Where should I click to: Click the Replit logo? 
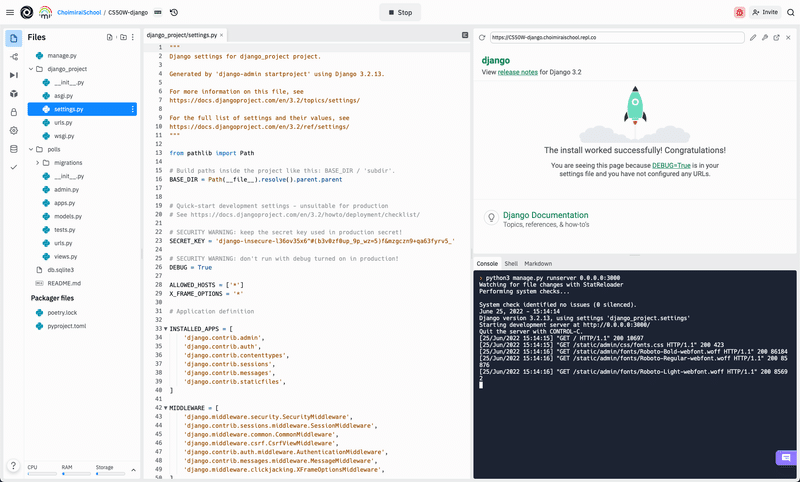[x=27, y=12]
